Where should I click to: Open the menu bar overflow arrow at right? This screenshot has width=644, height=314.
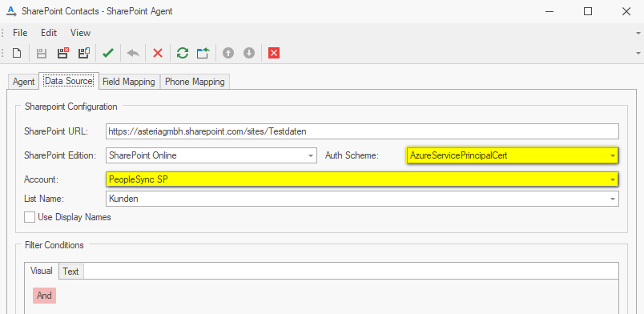click(638, 33)
